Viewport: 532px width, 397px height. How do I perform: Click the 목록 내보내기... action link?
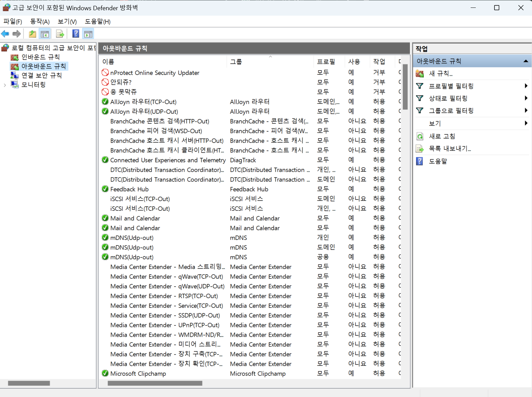coord(450,149)
